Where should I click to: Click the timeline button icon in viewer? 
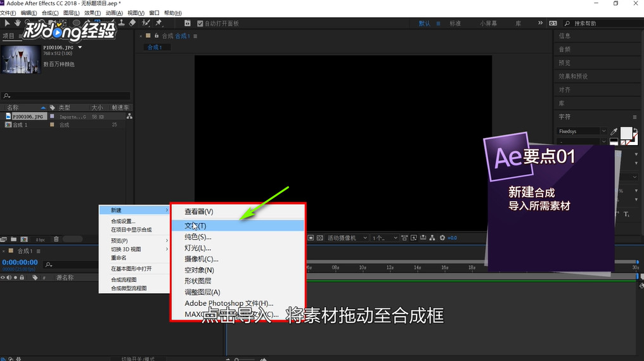[x=423, y=238]
